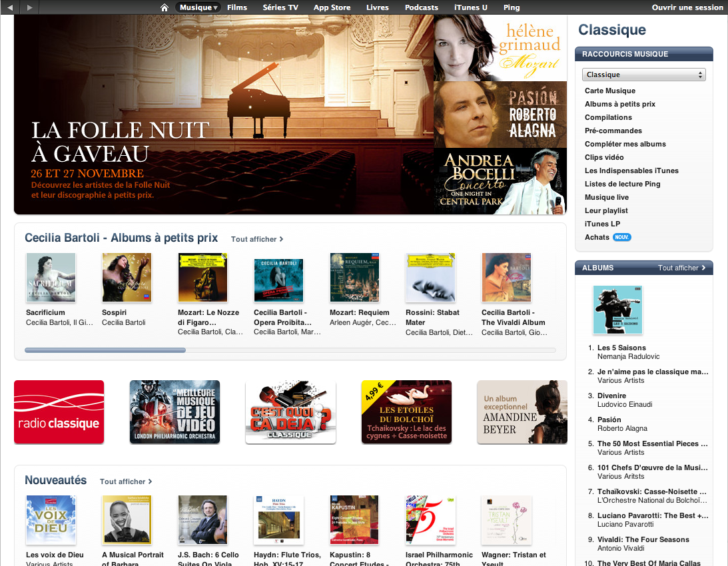
Task: Open the Albums à petits prix link
Action: point(620,104)
